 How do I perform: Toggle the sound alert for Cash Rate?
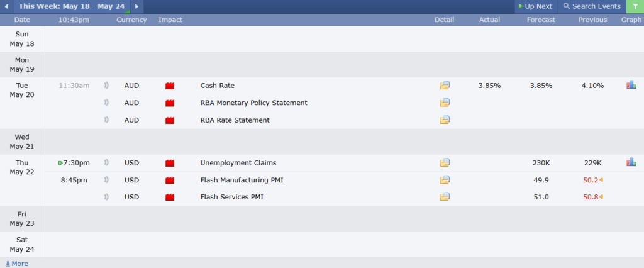click(106, 86)
